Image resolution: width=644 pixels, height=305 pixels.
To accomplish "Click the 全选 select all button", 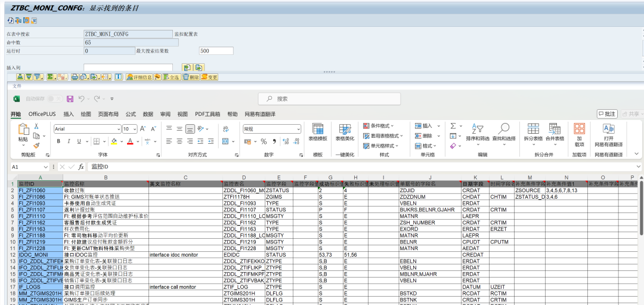I will click(172, 77).
